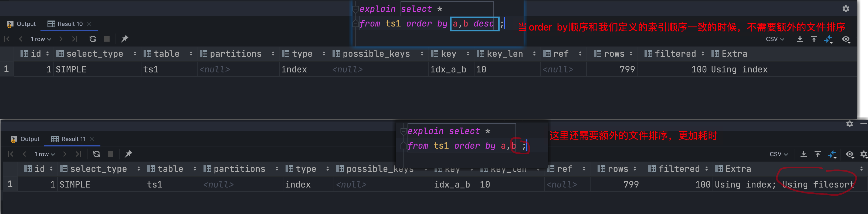Click the stop icon in Result 11 toolbar
The width and height of the screenshot is (868, 214).
(110, 154)
